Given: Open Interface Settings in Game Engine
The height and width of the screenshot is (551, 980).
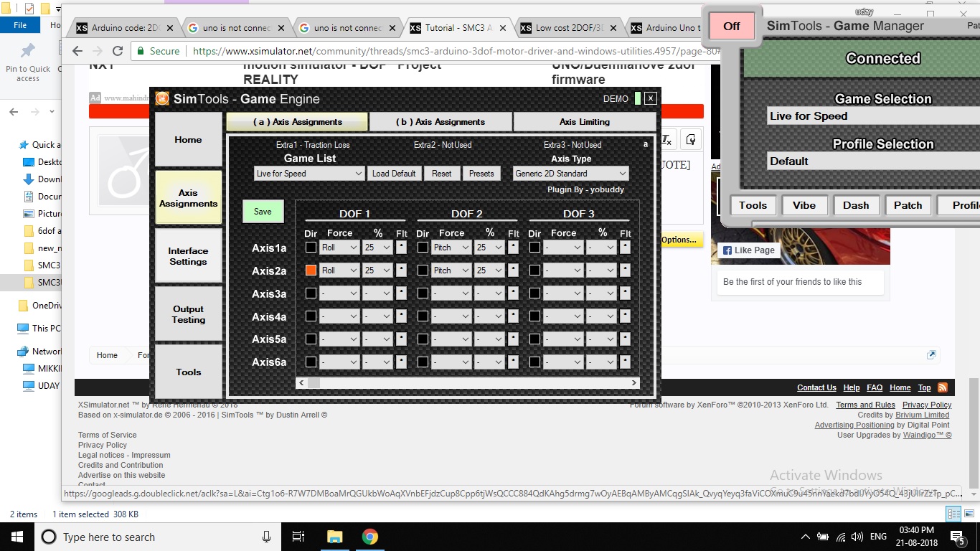Looking at the screenshot, I should point(188,256).
